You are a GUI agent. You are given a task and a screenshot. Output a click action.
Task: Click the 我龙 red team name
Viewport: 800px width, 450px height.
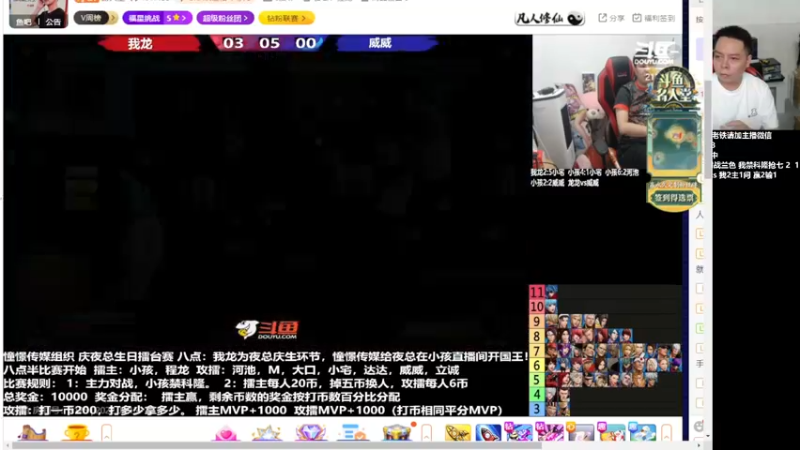(x=140, y=43)
